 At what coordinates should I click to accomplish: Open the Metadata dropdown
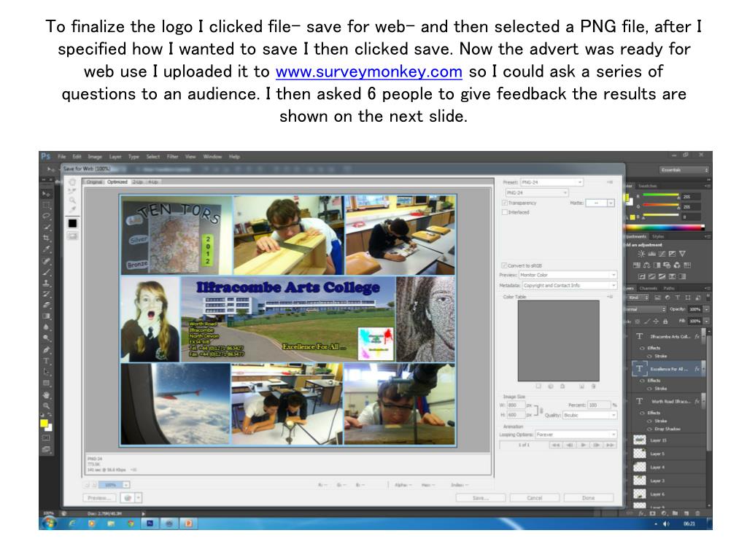pyautogui.click(x=569, y=286)
